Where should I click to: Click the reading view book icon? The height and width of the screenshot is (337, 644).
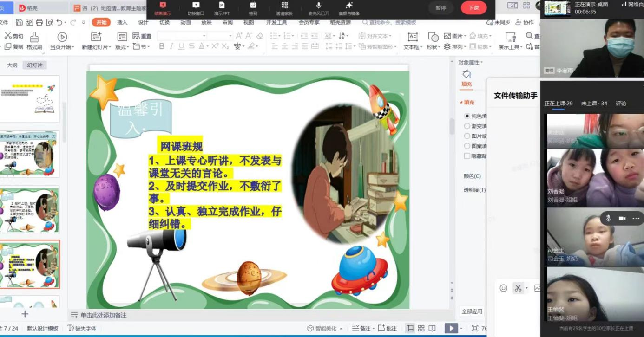tap(432, 328)
